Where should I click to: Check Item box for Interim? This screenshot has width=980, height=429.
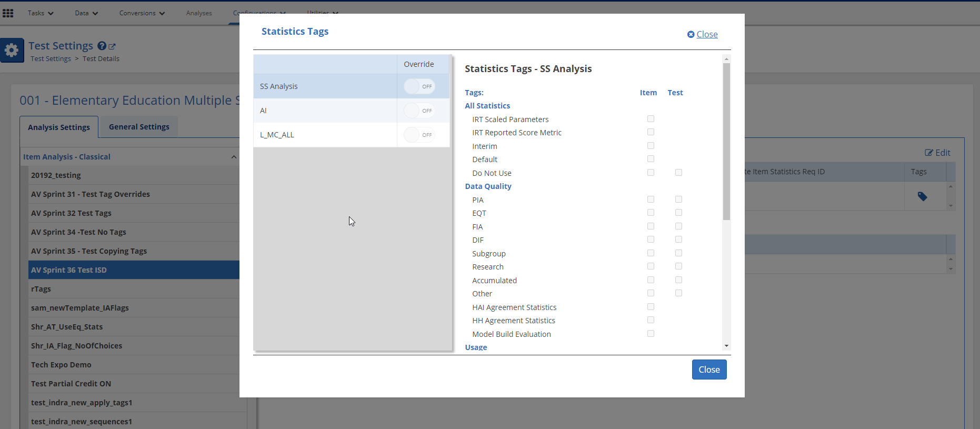point(651,146)
